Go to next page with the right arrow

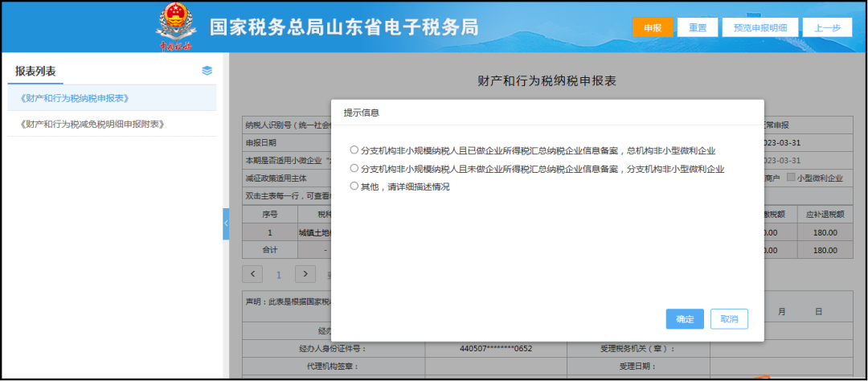[305, 274]
